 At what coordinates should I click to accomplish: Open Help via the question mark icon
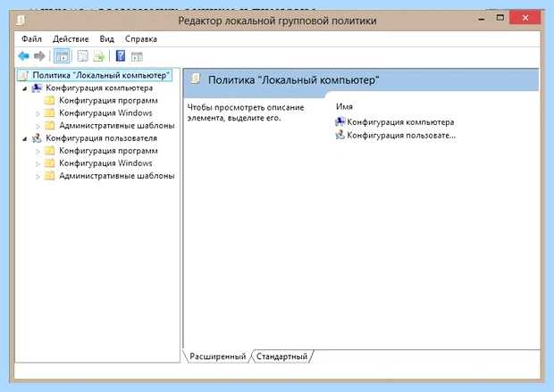coord(121,55)
